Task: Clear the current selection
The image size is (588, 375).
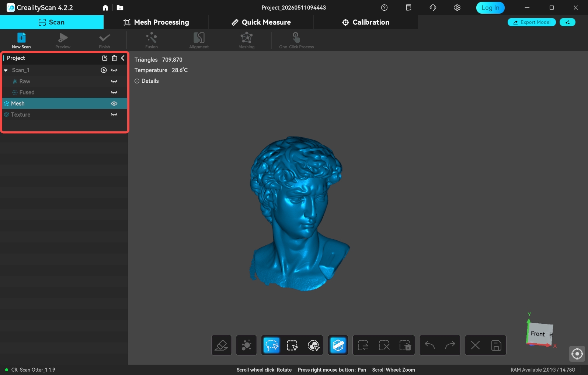Action: click(x=384, y=345)
